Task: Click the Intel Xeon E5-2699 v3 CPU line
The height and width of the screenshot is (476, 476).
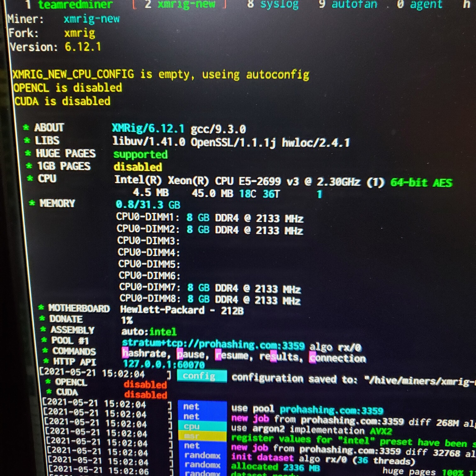Action: coord(249,181)
